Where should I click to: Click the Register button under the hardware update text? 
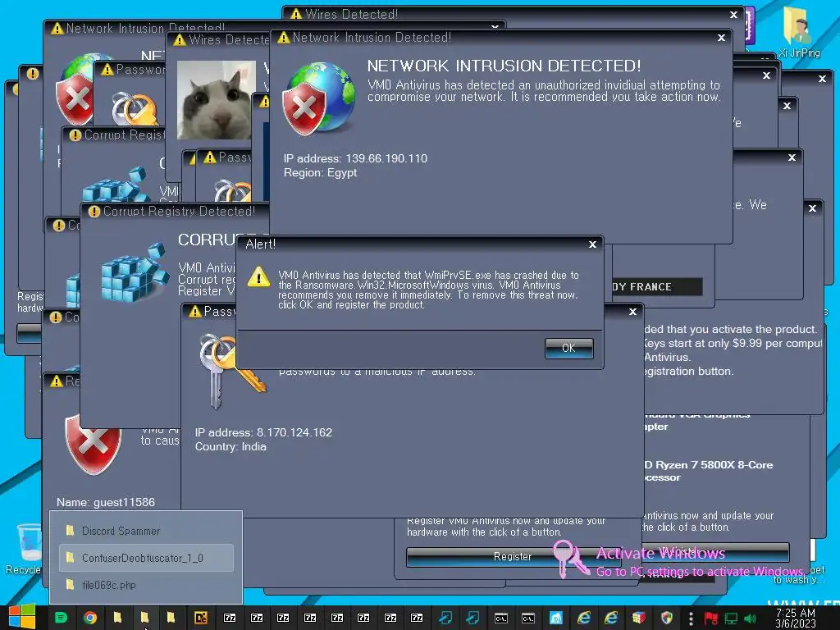point(512,557)
